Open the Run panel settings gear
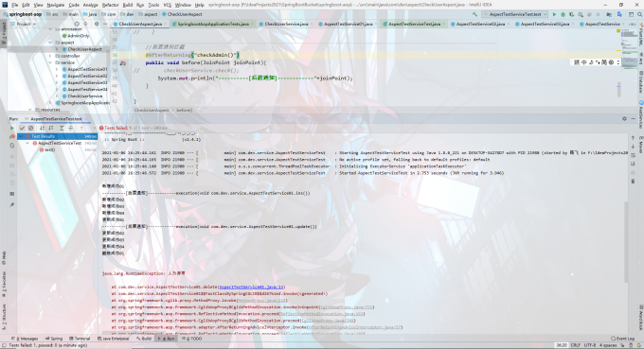 [x=624, y=118]
